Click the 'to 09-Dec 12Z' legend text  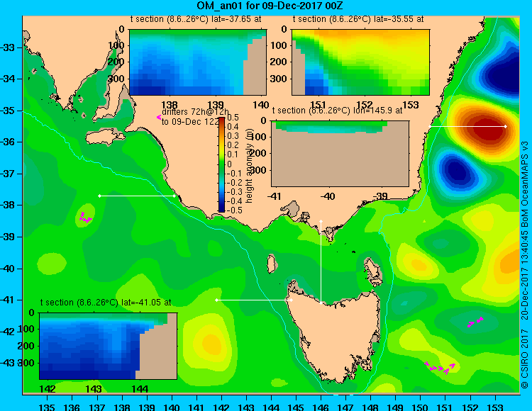tap(190, 122)
